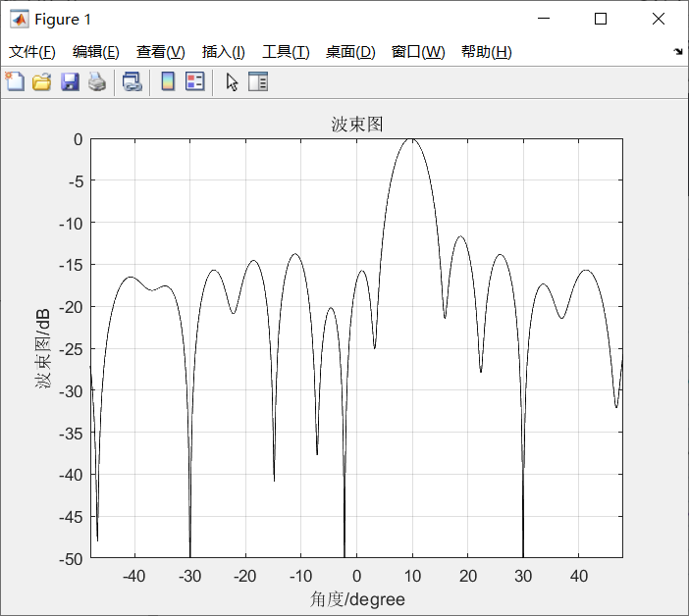
Task: Open the 帮助(H) menu
Action: [x=487, y=52]
